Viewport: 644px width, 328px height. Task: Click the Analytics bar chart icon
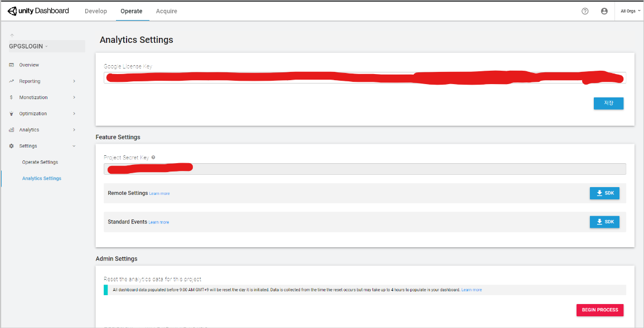12,130
